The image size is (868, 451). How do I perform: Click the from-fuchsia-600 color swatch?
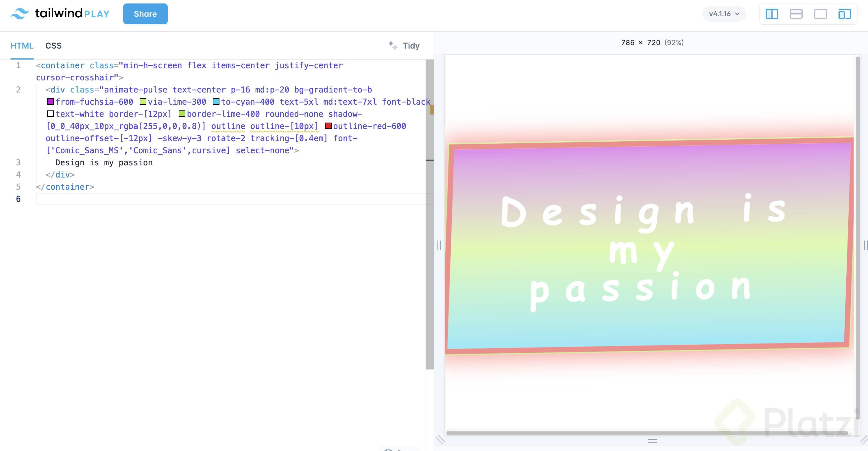tap(50, 101)
